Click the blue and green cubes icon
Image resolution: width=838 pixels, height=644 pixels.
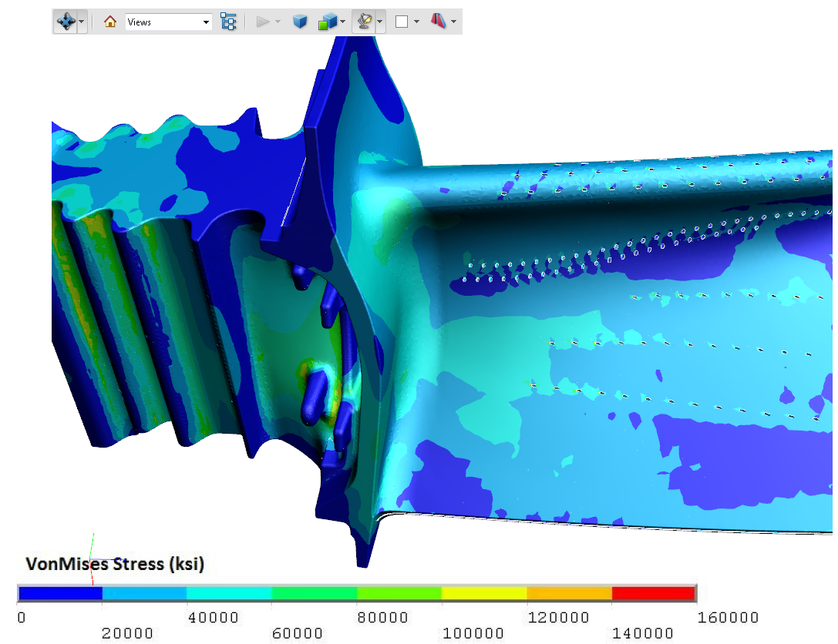327,22
